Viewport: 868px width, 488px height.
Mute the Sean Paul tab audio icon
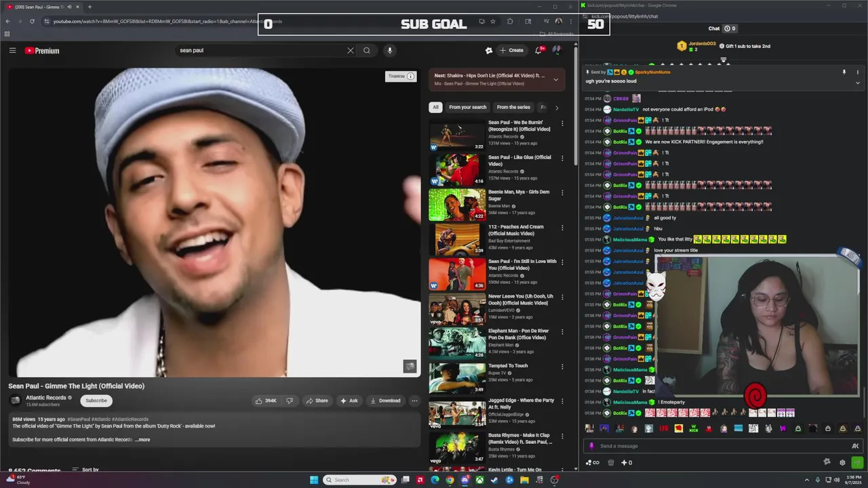click(69, 7)
